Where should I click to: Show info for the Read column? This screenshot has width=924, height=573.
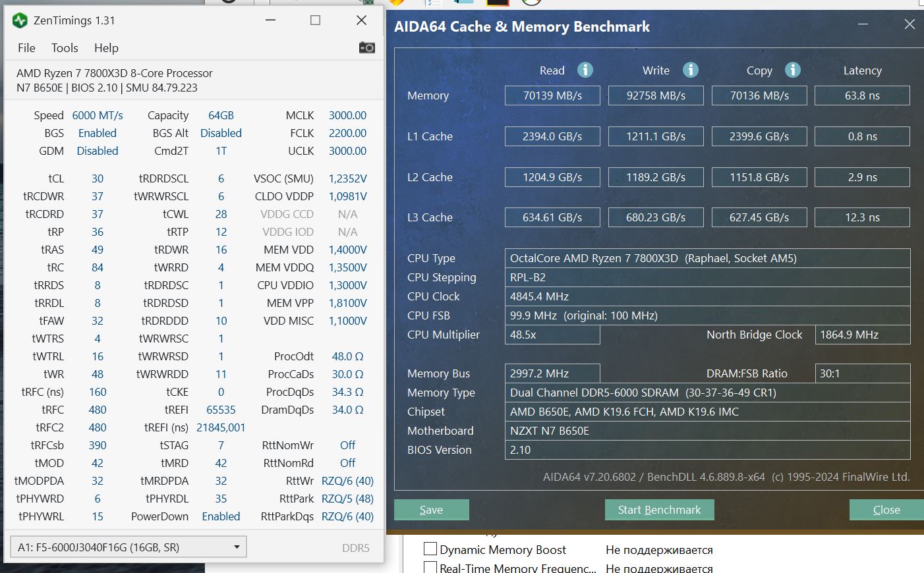point(585,70)
